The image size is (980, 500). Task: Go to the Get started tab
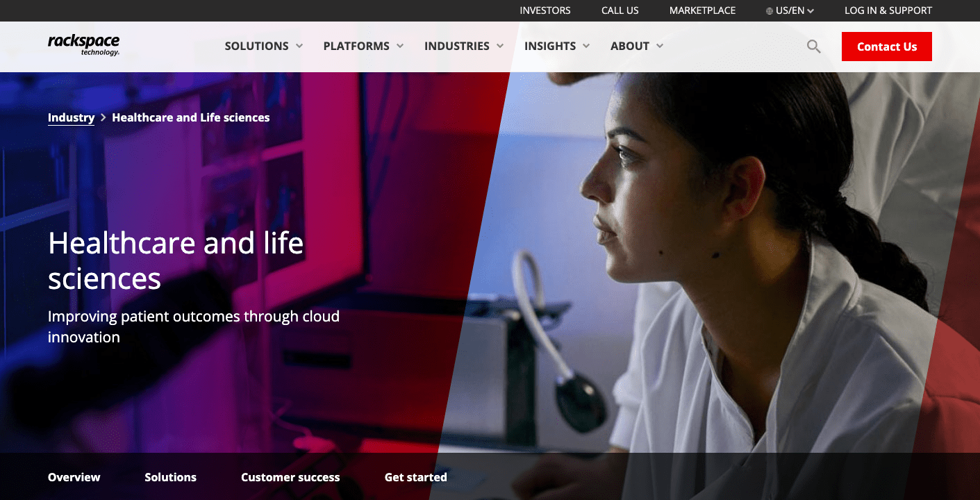416,477
